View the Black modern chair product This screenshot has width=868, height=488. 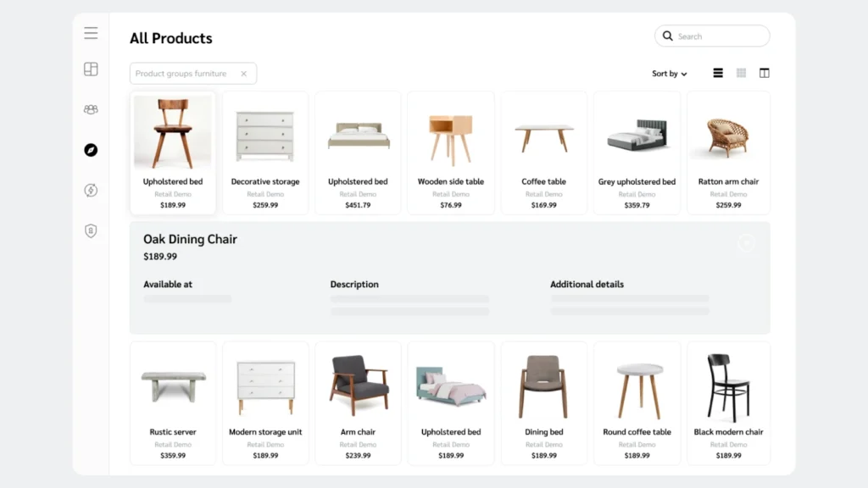tap(729, 401)
